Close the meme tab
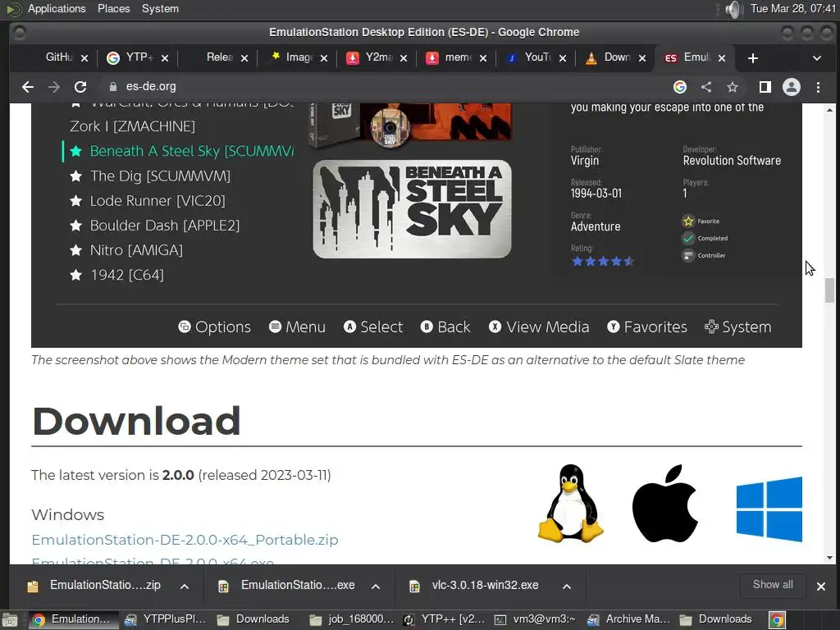This screenshot has height=630, width=840. pyautogui.click(x=483, y=58)
